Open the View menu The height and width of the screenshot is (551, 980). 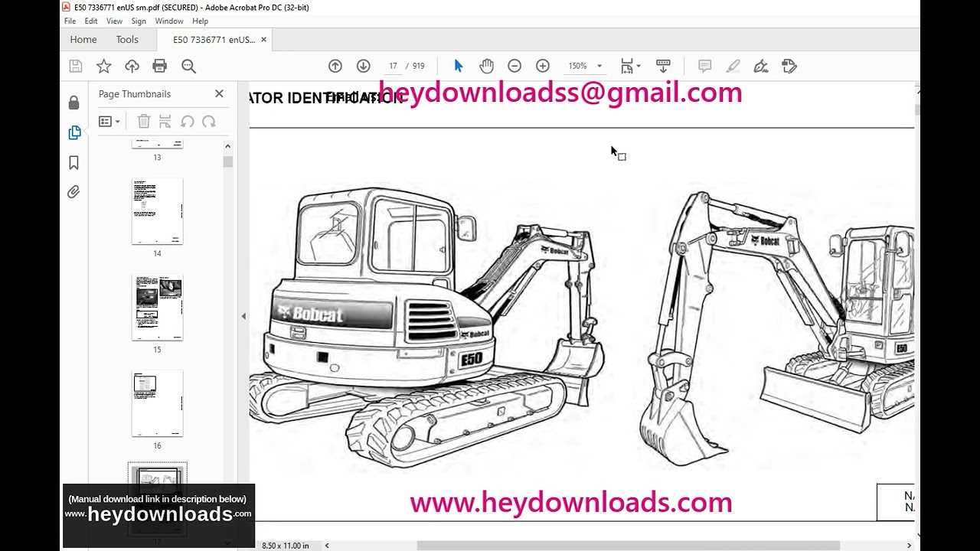114,21
